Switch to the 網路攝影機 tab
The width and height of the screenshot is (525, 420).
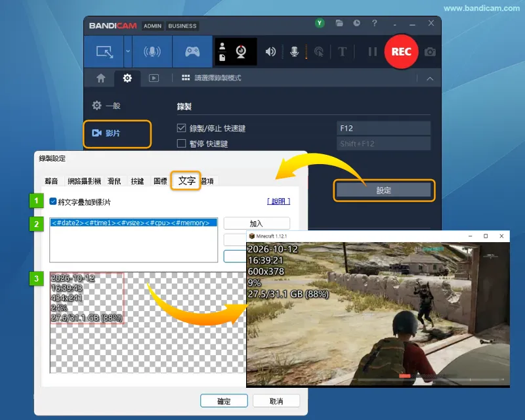point(84,181)
